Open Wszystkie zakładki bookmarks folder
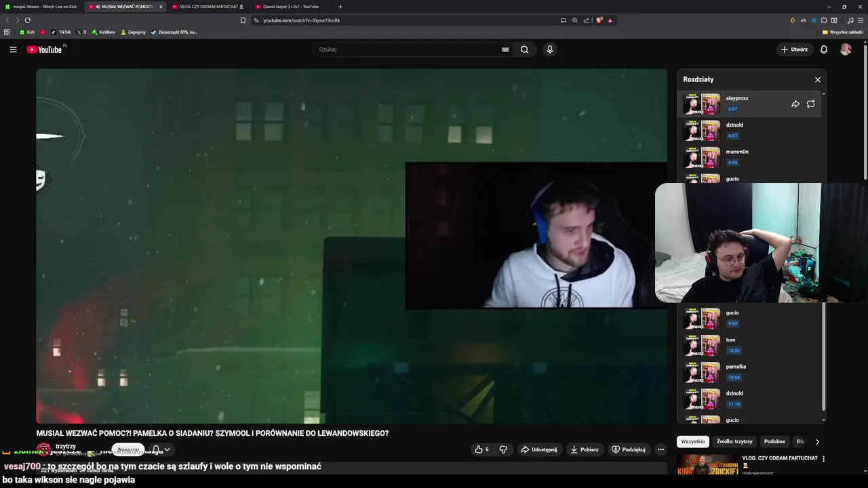This screenshot has height=488, width=868. [843, 32]
